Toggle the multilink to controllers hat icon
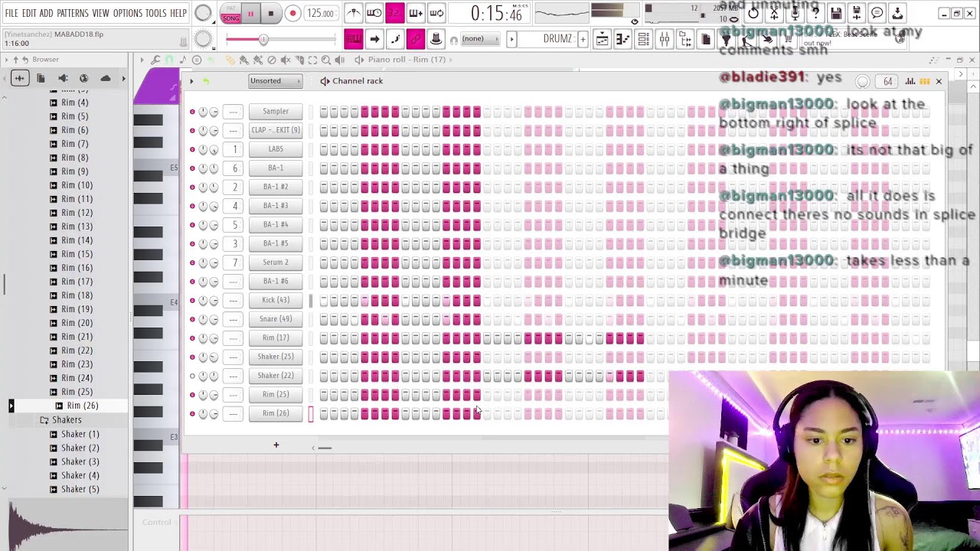This screenshot has width=980, height=551. [436, 39]
